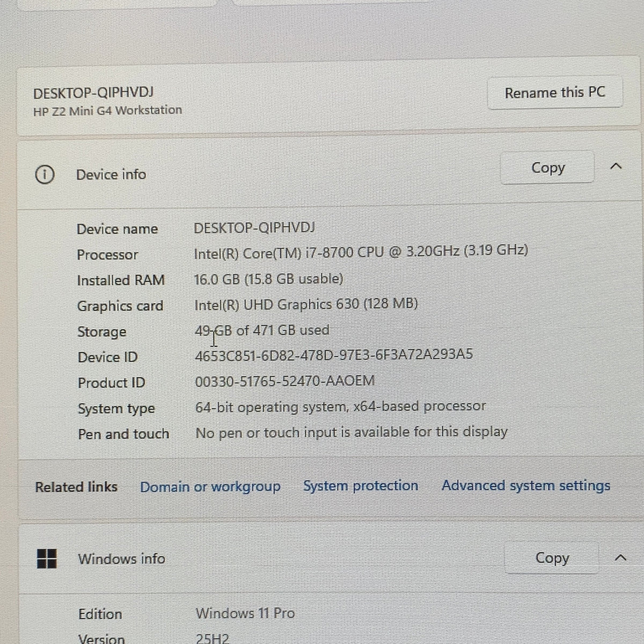Image resolution: width=644 pixels, height=644 pixels.
Task: Select the No pen or touch input value
Action: [352, 432]
